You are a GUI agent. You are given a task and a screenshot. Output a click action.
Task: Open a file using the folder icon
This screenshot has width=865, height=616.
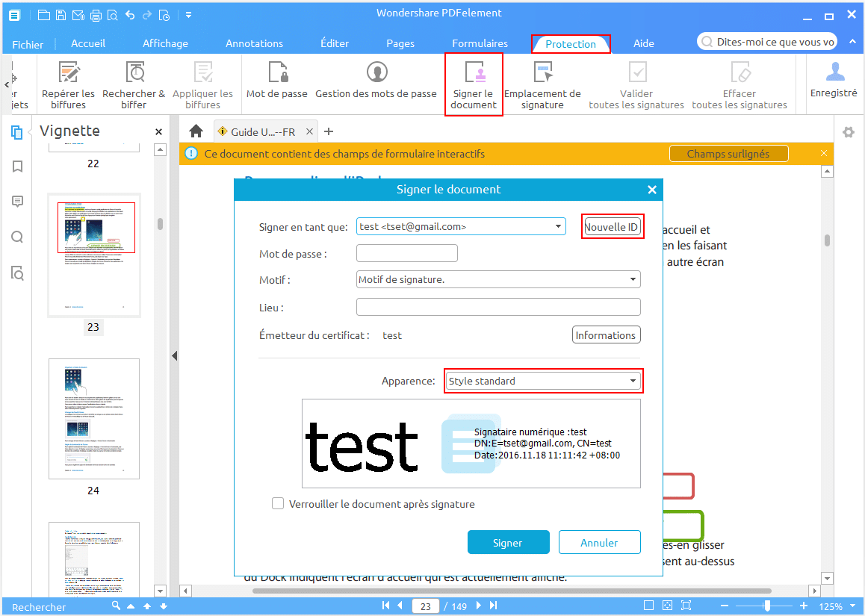tap(43, 16)
